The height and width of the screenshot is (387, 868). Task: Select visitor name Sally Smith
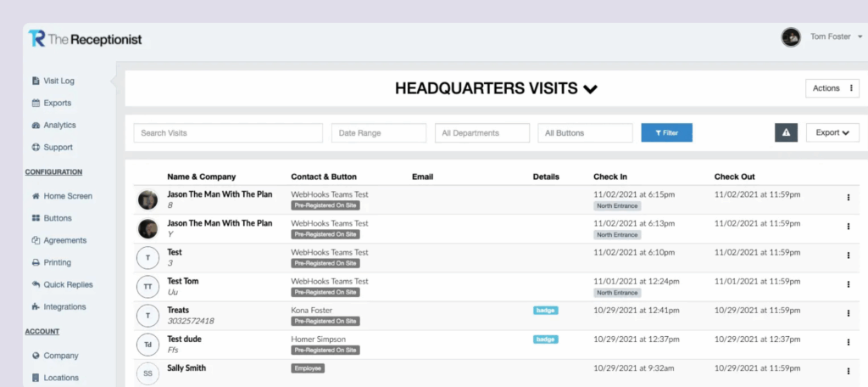(x=186, y=367)
